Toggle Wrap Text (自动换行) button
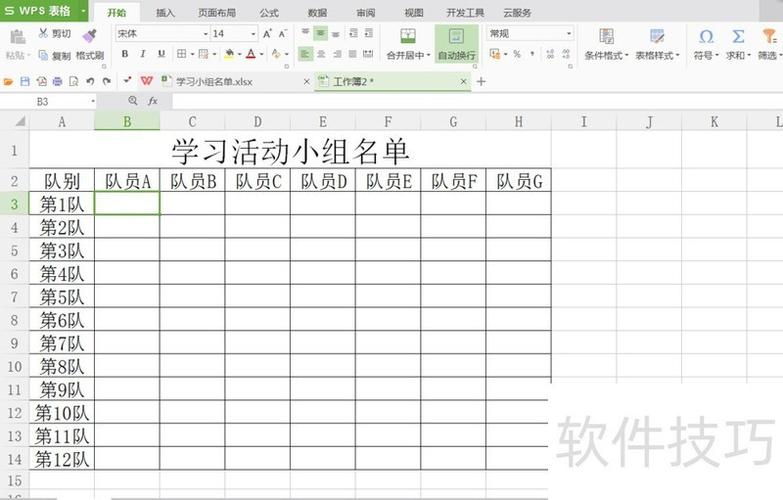783x500 pixels. 456,43
